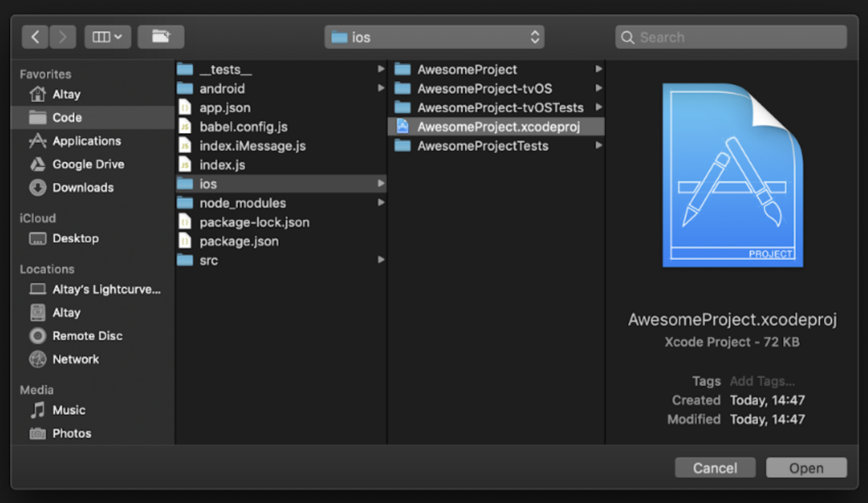Select Altay home in Favorites

click(x=92, y=94)
